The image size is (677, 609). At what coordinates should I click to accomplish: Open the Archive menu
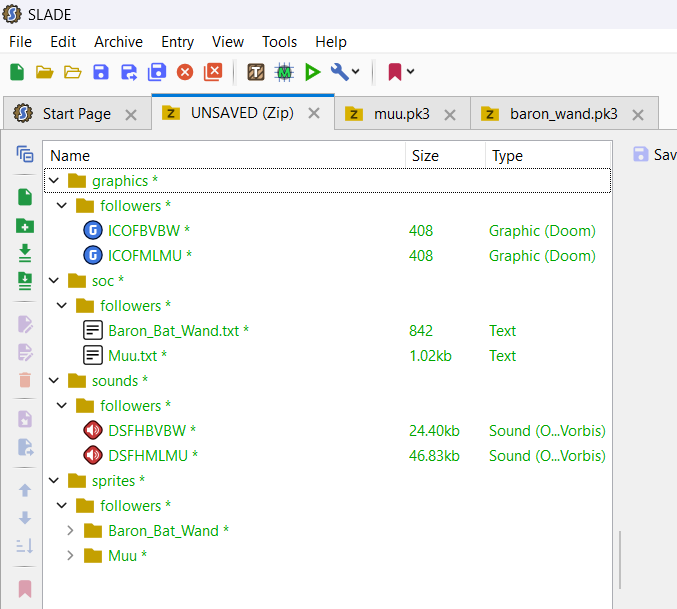click(118, 42)
